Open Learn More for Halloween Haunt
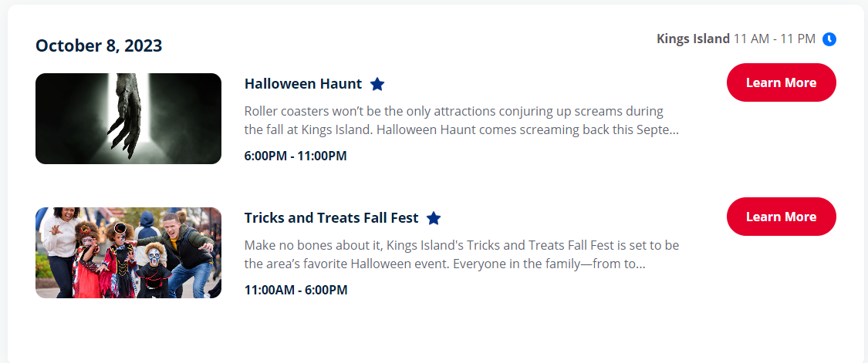Image resolution: width=868 pixels, height=363 pixels. 781,82
